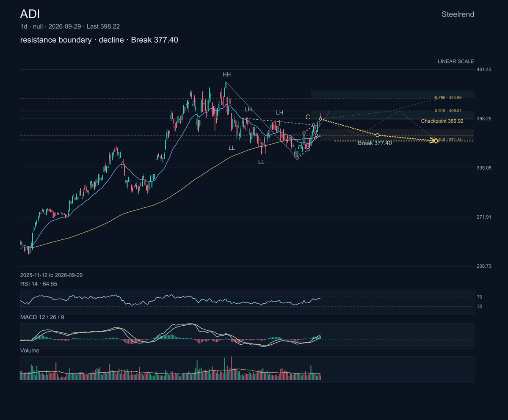Click the 'Break 377.40' label on the price chart
508x420 pixels.
(x=375, y=143)
